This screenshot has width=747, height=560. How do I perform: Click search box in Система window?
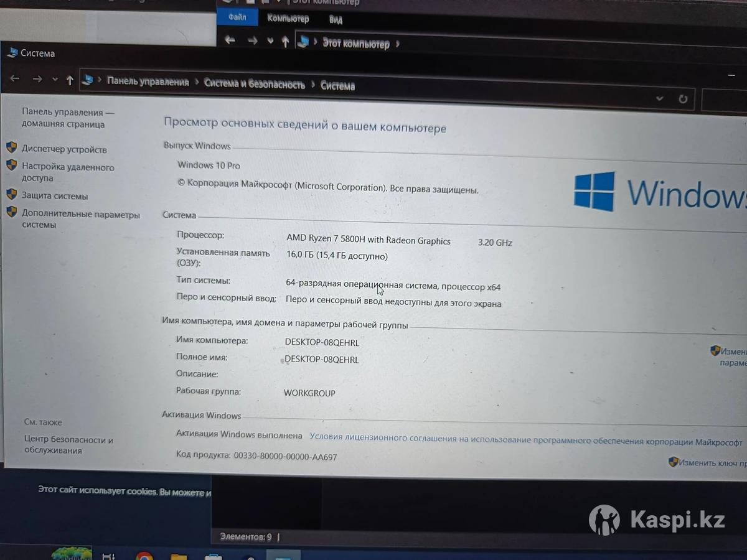tap(725, 100)
